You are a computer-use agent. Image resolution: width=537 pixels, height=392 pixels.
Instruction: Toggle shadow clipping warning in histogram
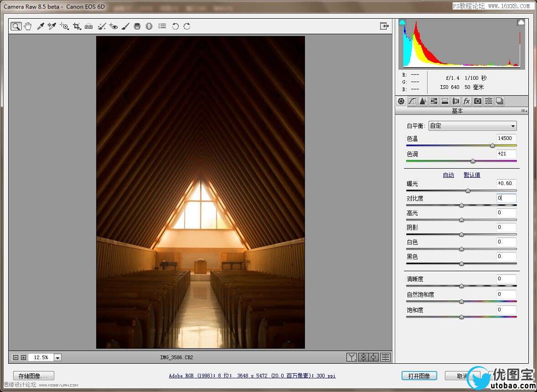pos(403,22)
